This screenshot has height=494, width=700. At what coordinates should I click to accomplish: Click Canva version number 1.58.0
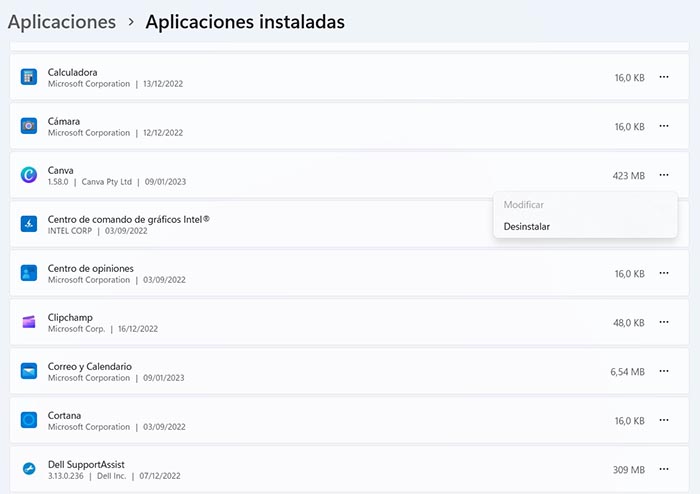pos(58,182)
